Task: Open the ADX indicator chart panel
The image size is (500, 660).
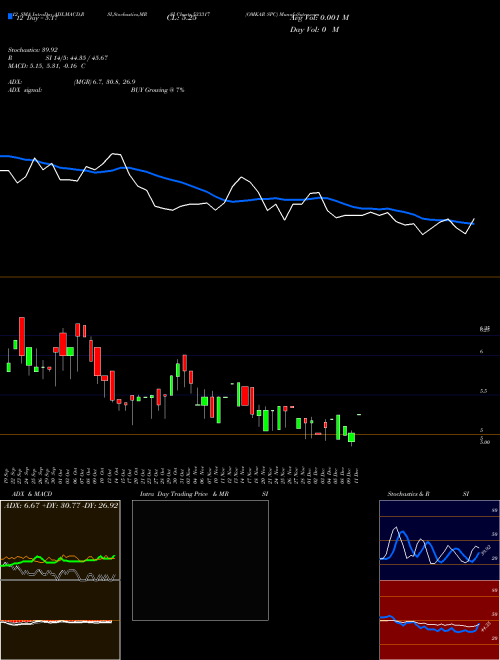Action: 60,540
